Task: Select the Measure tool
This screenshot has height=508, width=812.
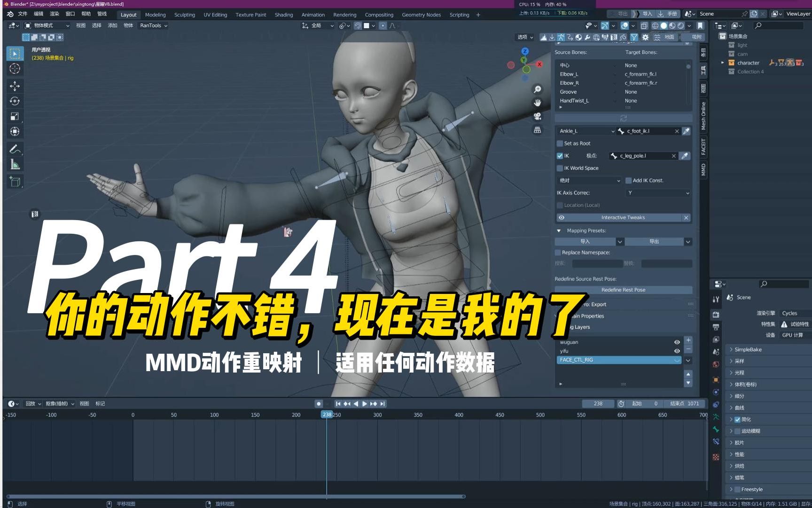Action: (x=15, y=165)
